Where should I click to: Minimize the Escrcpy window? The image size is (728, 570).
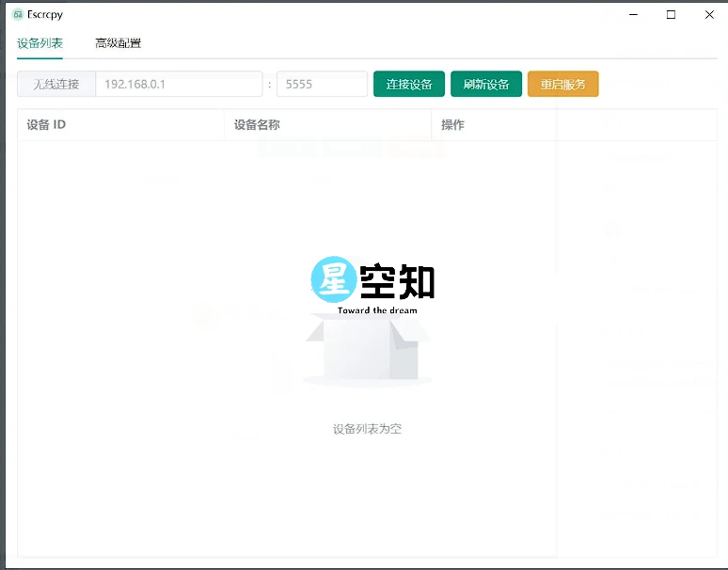[633, 15]
